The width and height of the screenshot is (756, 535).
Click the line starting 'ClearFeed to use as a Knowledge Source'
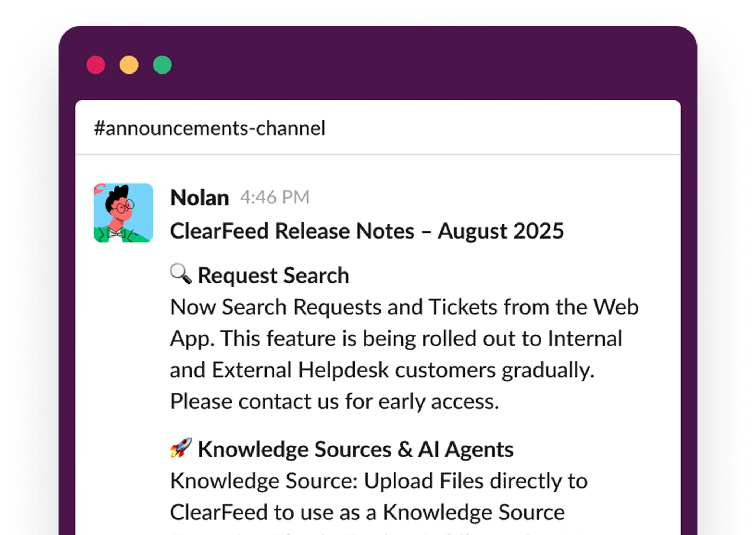pyautogui.click(x=367, y=512)
